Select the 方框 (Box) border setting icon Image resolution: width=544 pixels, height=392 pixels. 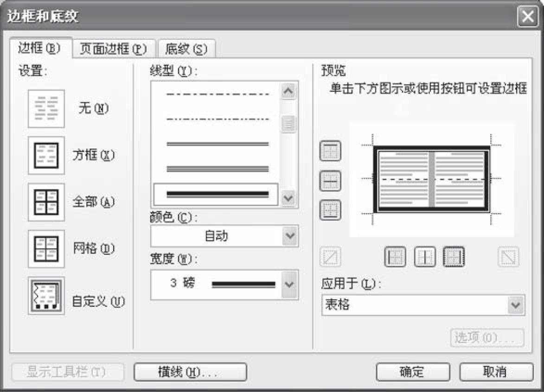[46, 155]
